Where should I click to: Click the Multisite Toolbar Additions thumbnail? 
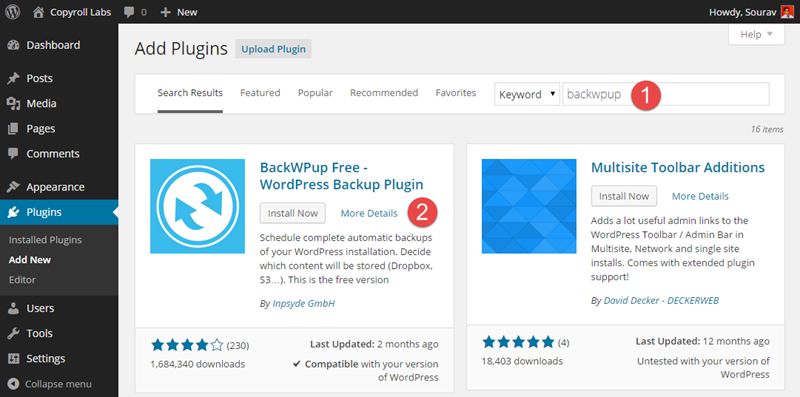coord(529,206)
